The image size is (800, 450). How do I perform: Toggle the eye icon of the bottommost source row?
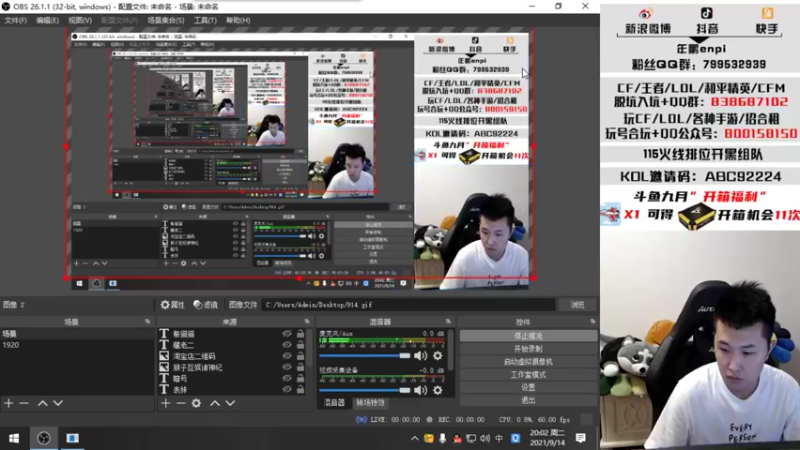[x=287, y=390]
